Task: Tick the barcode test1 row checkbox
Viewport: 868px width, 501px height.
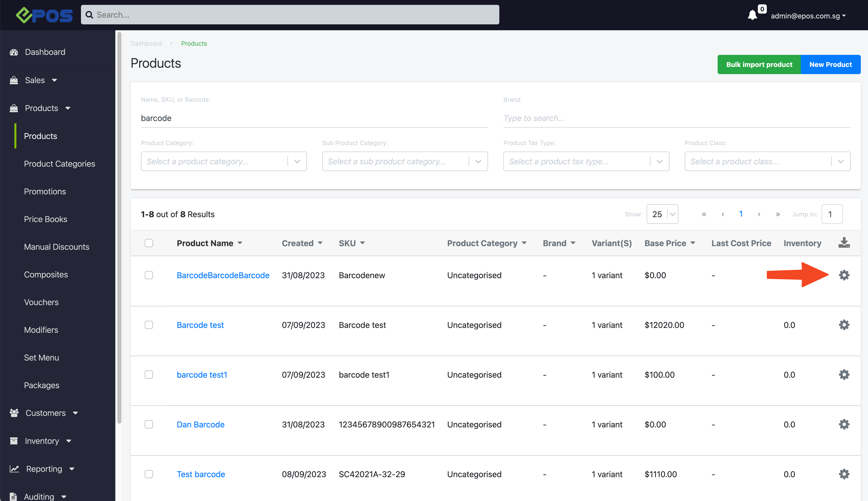Action: pyautogui.click(x=149, y=374)
